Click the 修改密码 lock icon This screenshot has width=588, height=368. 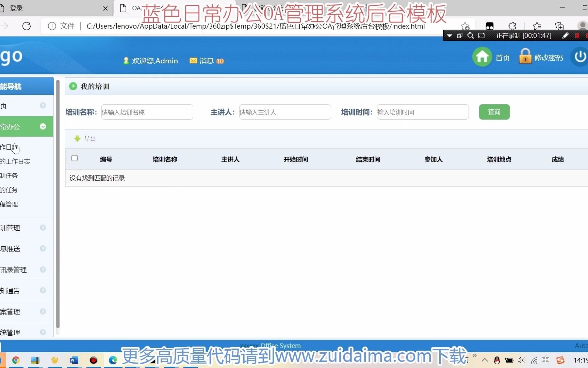tap(525, 57)
